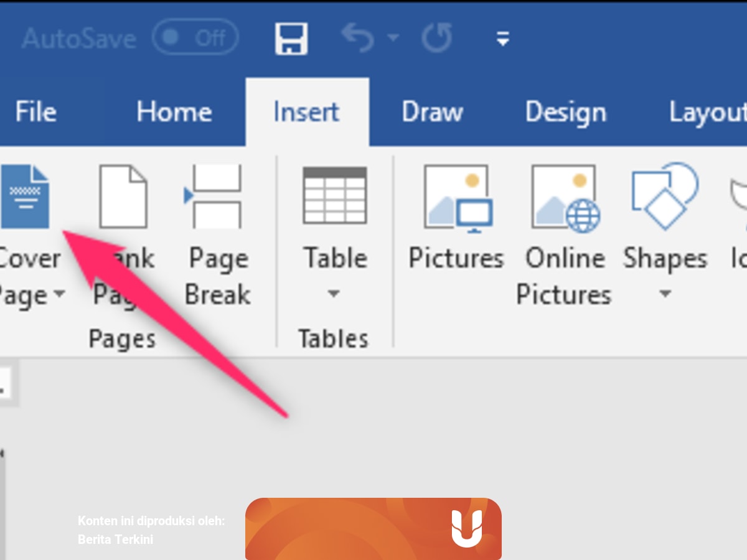Image resolution: width=747 pixels, height=560 pixels.
Task: Insert a Page Break
Action: click(217, 196)
